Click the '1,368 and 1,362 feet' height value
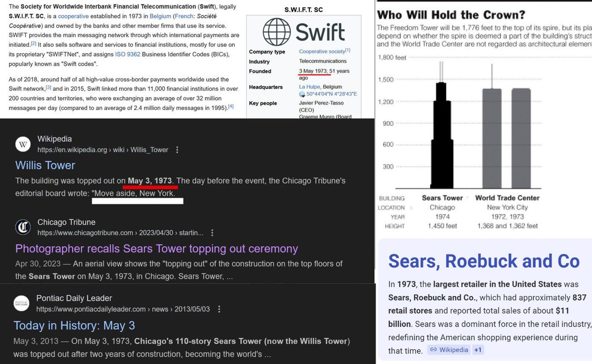 point(508,226)
